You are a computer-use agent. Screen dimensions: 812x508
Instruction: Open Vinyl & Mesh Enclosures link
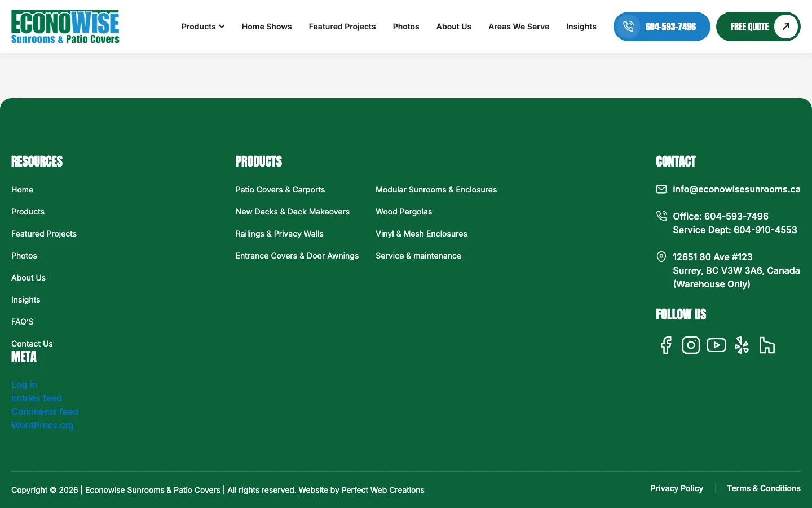[x=422, y=234]
